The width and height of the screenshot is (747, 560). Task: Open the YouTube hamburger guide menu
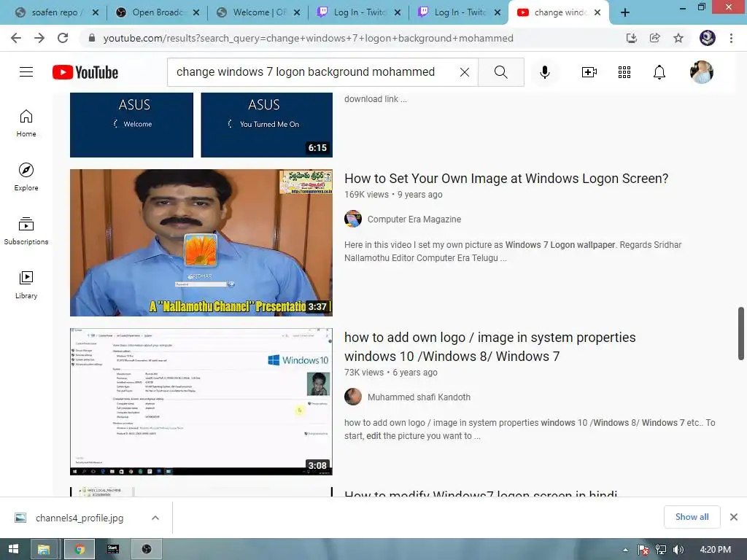(x=26, y=72)
